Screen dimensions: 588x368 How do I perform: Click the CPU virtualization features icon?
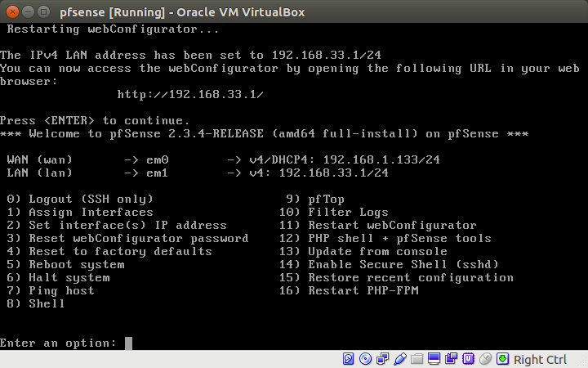click(x=469, y=359)
